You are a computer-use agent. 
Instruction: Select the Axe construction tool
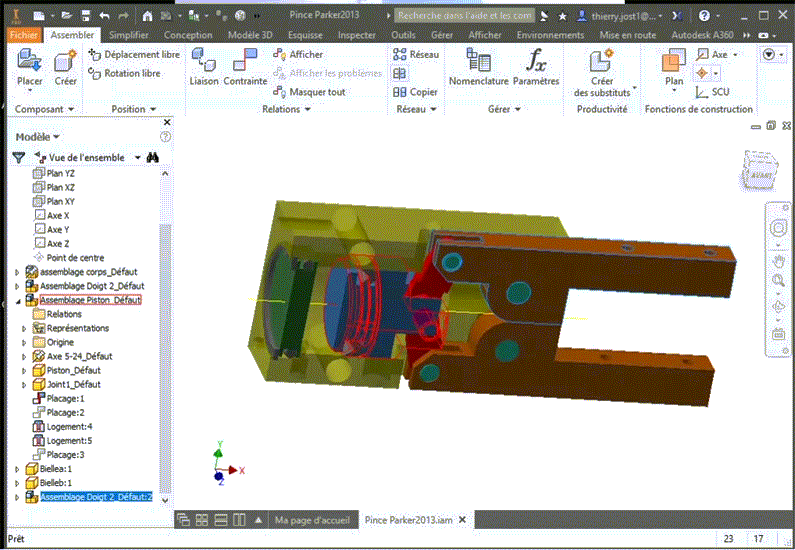coord(713,54)
